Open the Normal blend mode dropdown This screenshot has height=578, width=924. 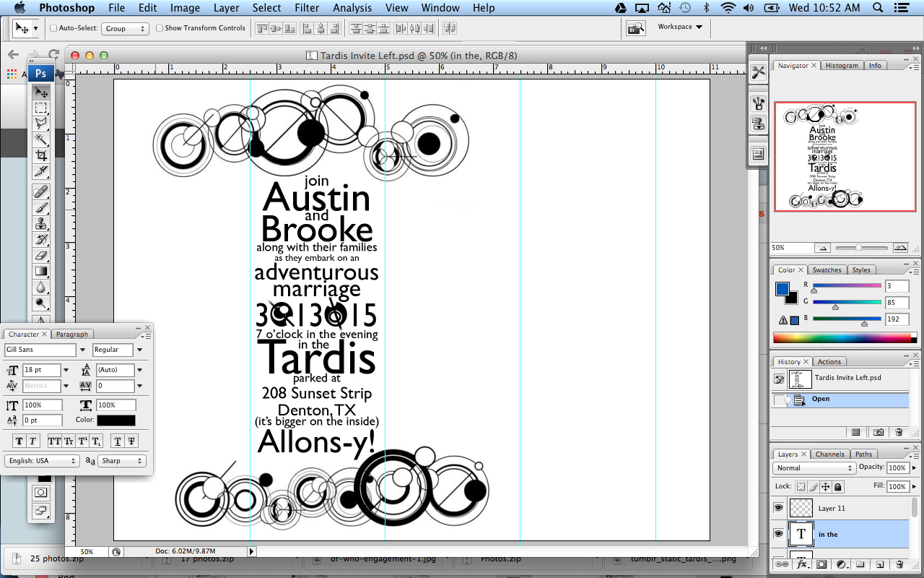coord(816,467)
